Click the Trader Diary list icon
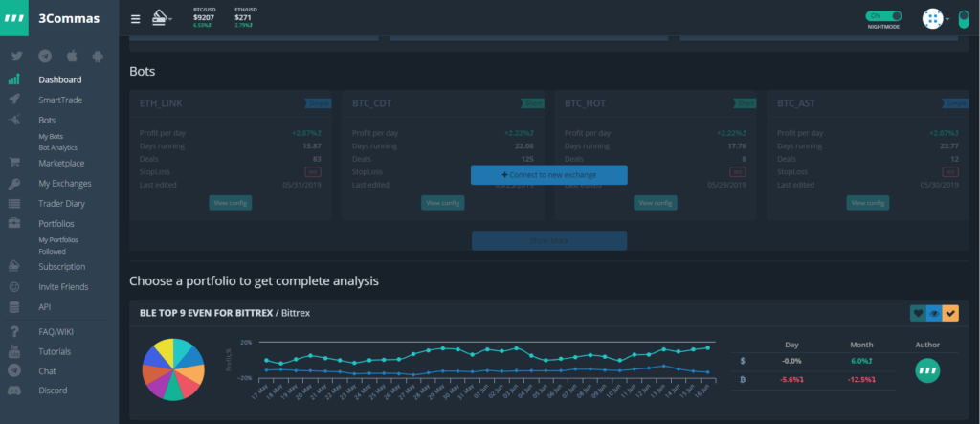The height and width of the screenshot is (424, 980). [13, 203]
